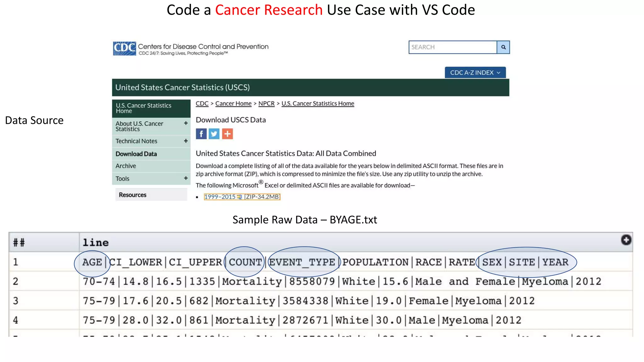The height and width of the screenshot is (362, 644).
Task: Click the 'Download USCS Data' heading
Action: point(231,120)
